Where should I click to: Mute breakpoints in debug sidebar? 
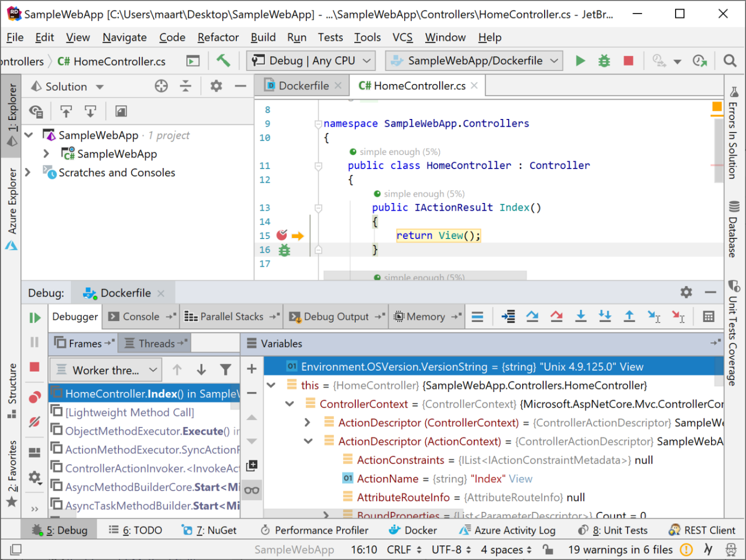pos(35,422)
